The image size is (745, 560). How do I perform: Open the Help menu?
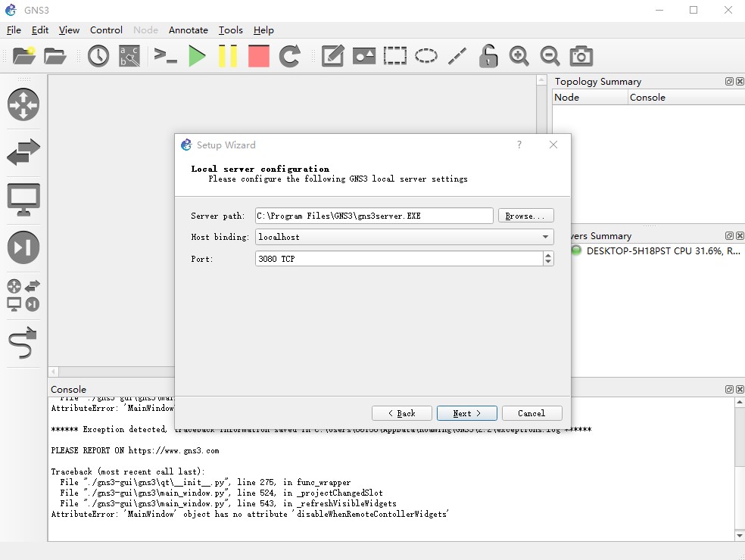tap(263, 30)
